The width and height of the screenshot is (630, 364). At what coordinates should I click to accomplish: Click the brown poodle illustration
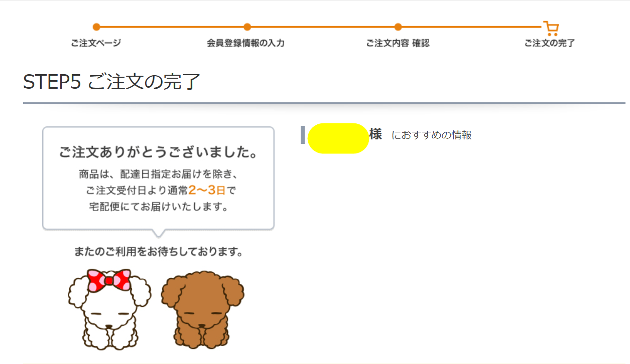click(202, 310)
